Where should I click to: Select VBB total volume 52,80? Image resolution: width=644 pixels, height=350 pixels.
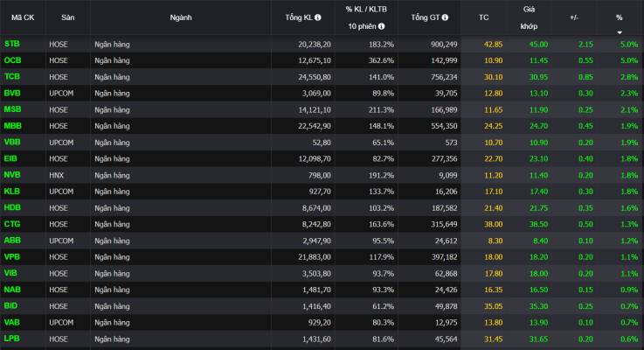point(322,143)
